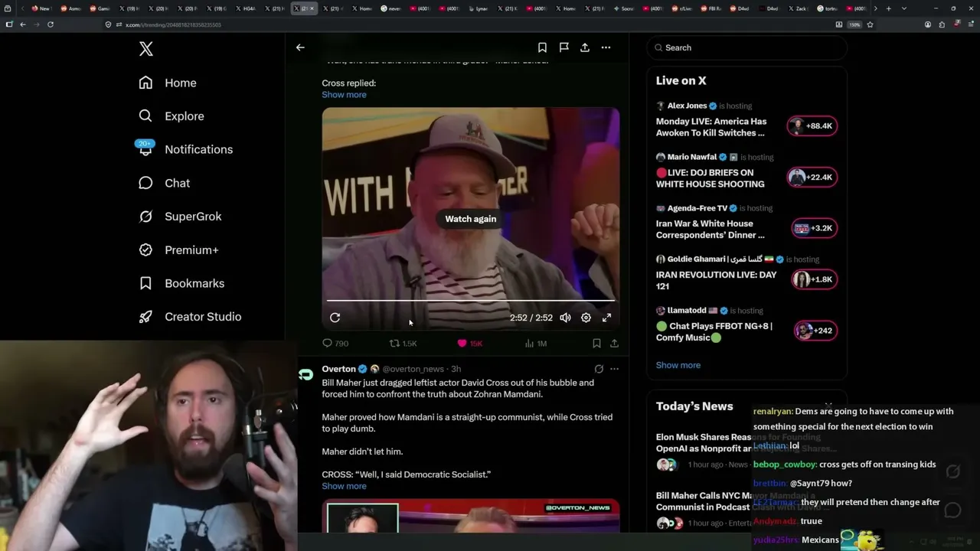The image size is (980, 551).
Task: Open 'LIVE: DOJ BRIEFS ON WHITE HOUSE SHOOTING'
Action: pyautogui.click(x=710, y=178)
